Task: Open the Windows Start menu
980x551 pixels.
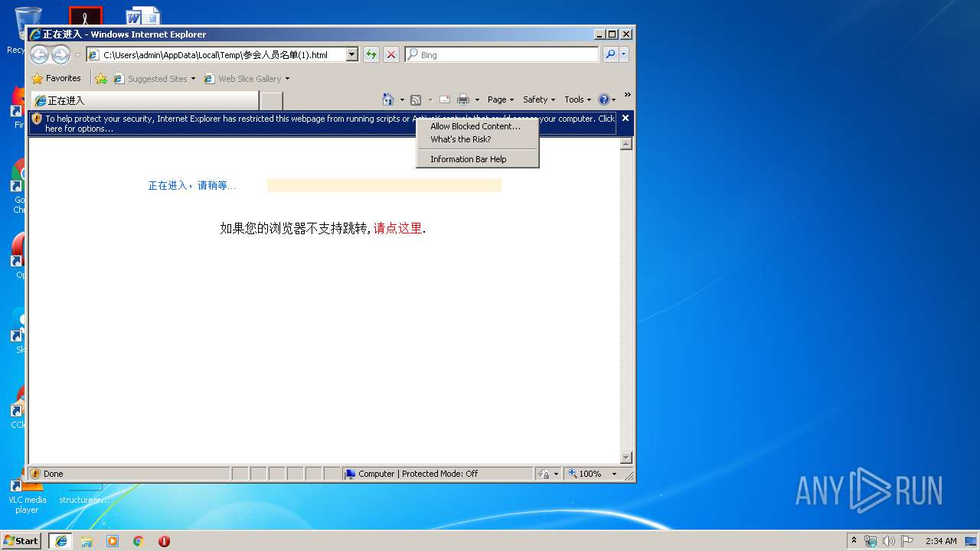Action: 21,541
